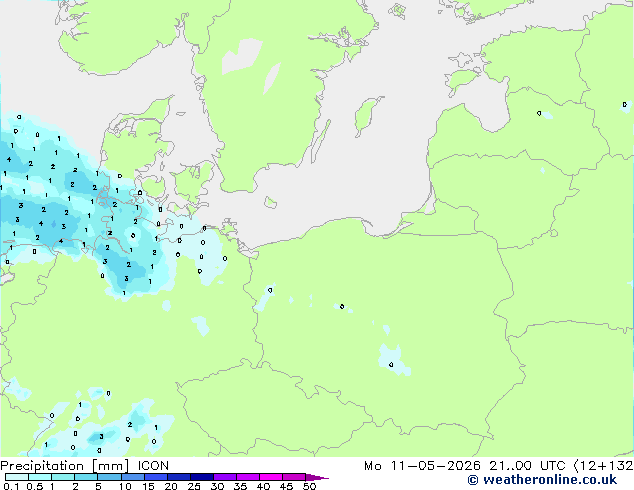Click Gotland island in the Baltic Sea
This screenshot has width=634, height=490.
point(366,115)
